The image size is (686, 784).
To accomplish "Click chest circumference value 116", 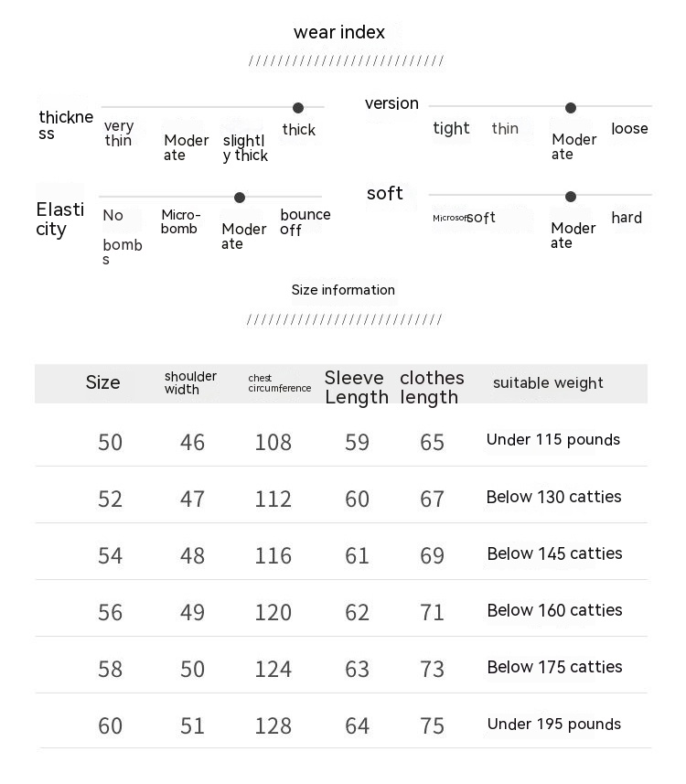I will [x=273, y=556].
